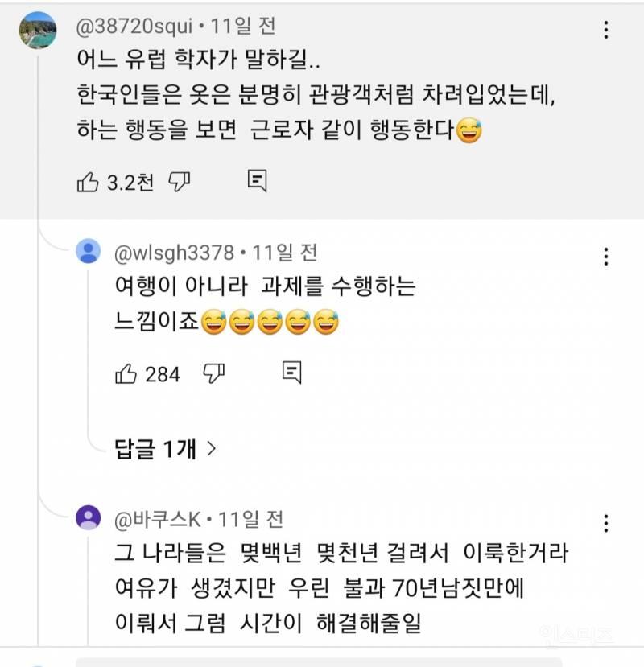Click the @wlsgh3378 blue avatar

pos(88,253)
